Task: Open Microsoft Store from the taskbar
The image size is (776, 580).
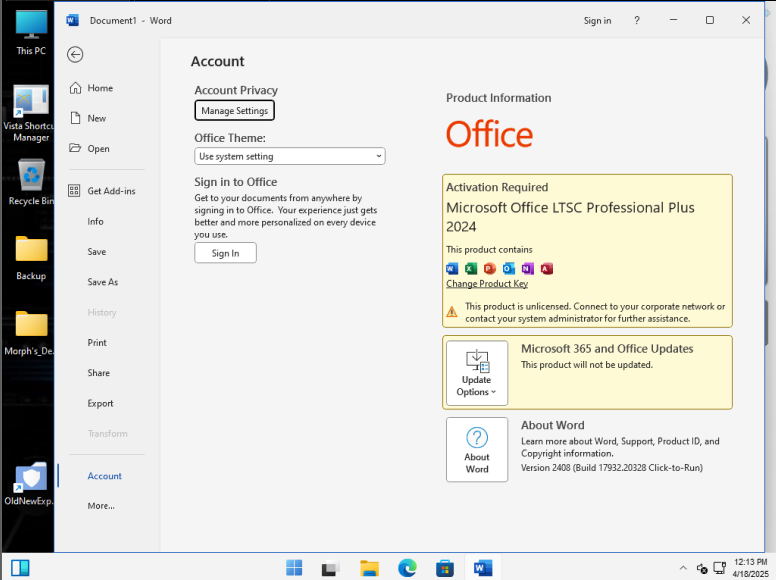Action: [x=444, y=568]
